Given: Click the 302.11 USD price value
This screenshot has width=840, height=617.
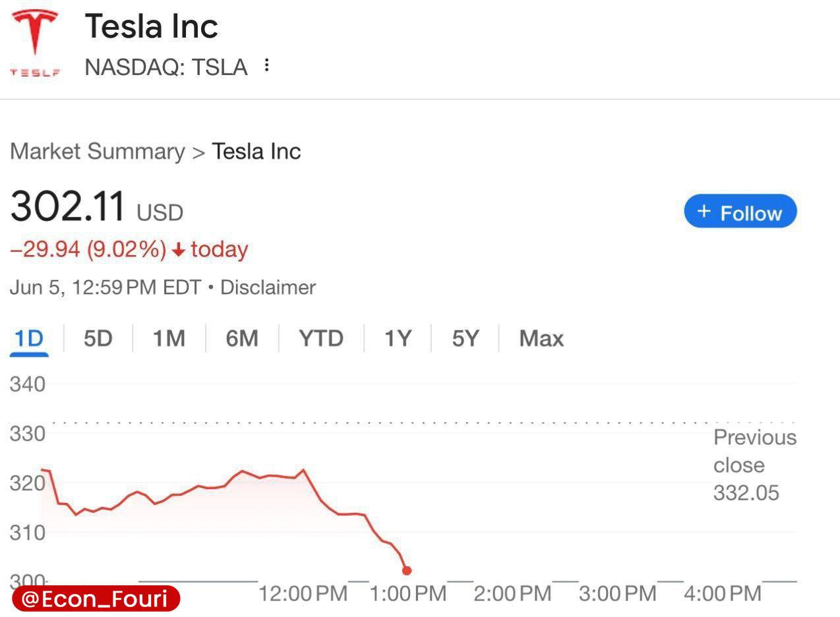Looking at the screenshot, I should click(68, 206).
